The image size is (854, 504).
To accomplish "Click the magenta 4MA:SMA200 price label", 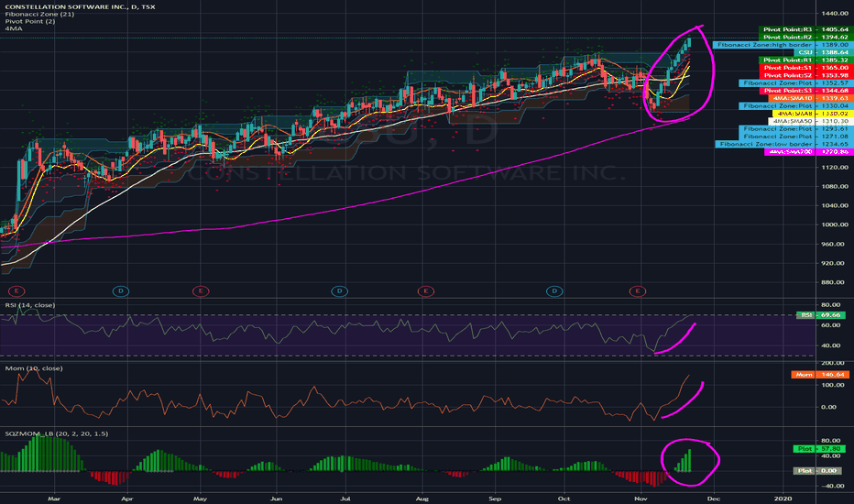I will [x=808, y=151].
